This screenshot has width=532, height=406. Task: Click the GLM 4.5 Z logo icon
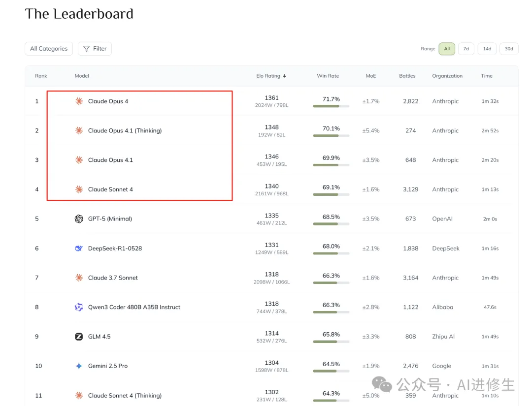tap(79, 337)
